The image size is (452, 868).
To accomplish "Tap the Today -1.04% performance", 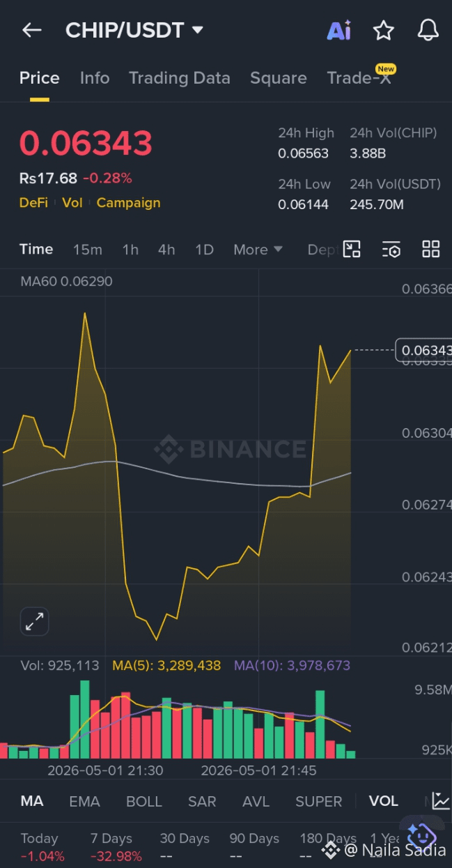I will 42,847.
